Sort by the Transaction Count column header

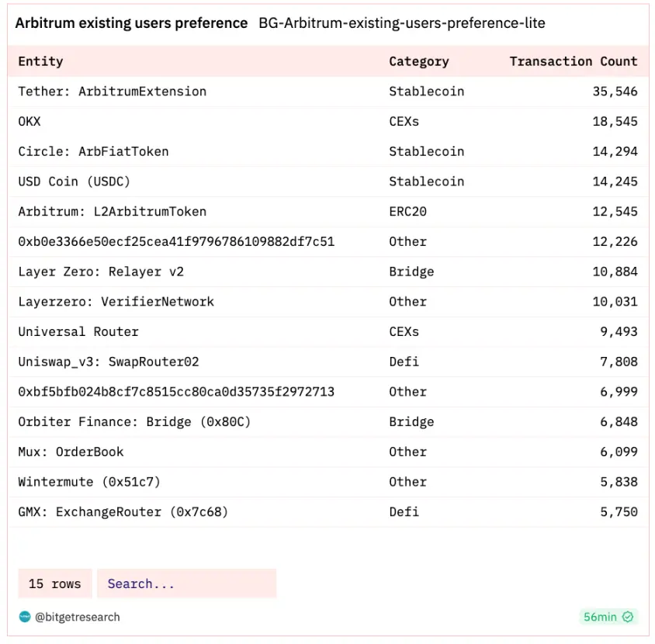[x=573, y=61]
